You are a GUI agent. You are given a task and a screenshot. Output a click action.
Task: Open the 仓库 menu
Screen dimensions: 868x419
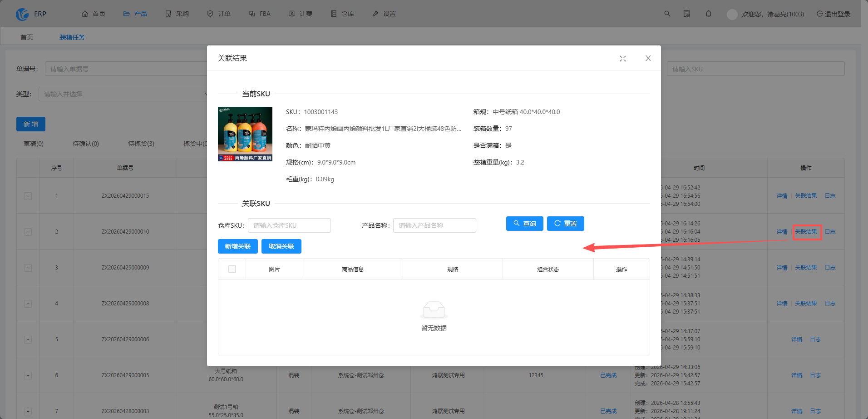pos(342,14)
